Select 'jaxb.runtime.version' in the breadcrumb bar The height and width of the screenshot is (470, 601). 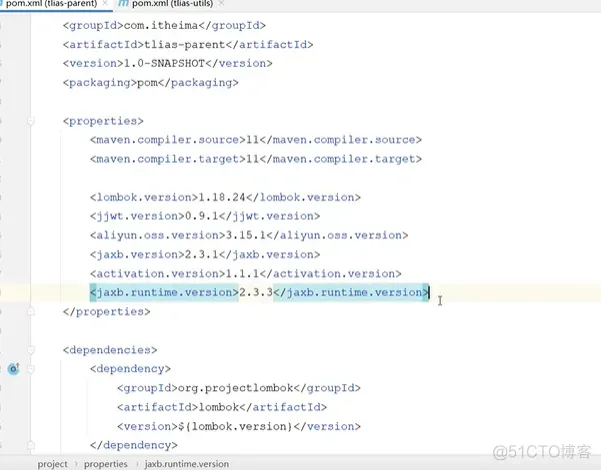187,464
